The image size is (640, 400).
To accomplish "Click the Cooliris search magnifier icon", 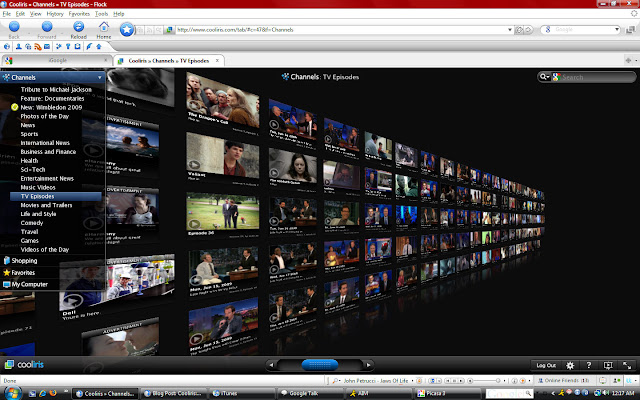I will tap(544, 77).
